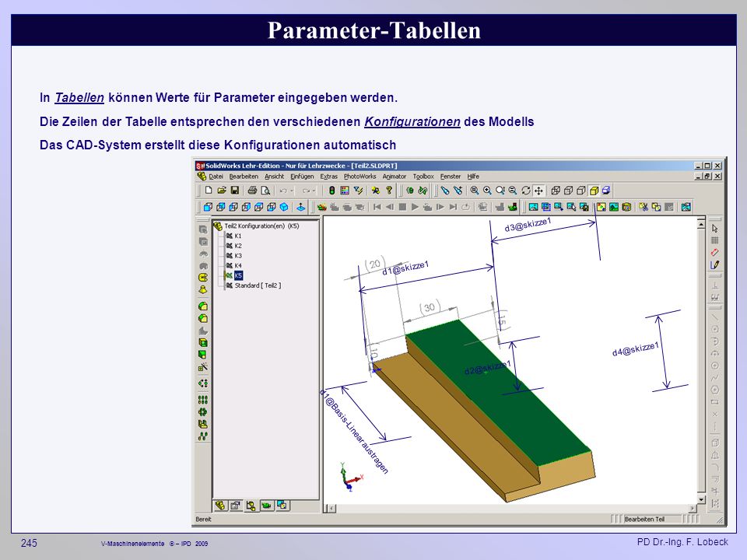Follow the Tabellen hyperlink

point(79,98)
